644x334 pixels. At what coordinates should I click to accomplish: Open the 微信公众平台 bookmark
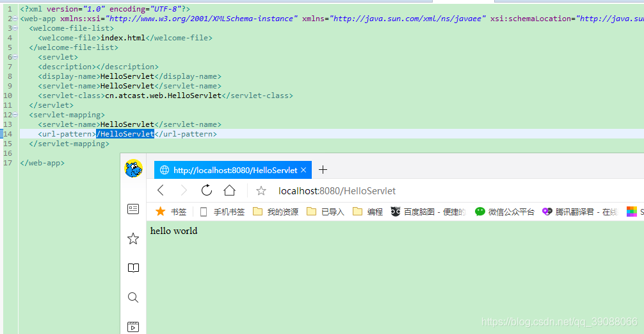[505, 212]
